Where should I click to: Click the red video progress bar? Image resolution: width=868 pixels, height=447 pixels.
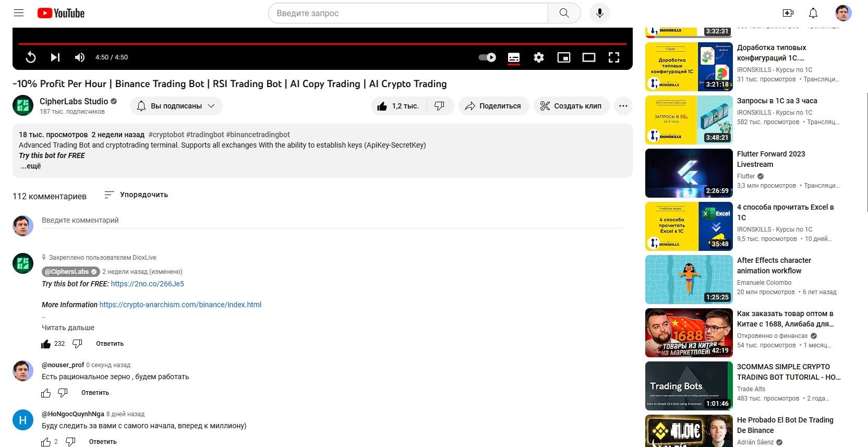point(322,44)
